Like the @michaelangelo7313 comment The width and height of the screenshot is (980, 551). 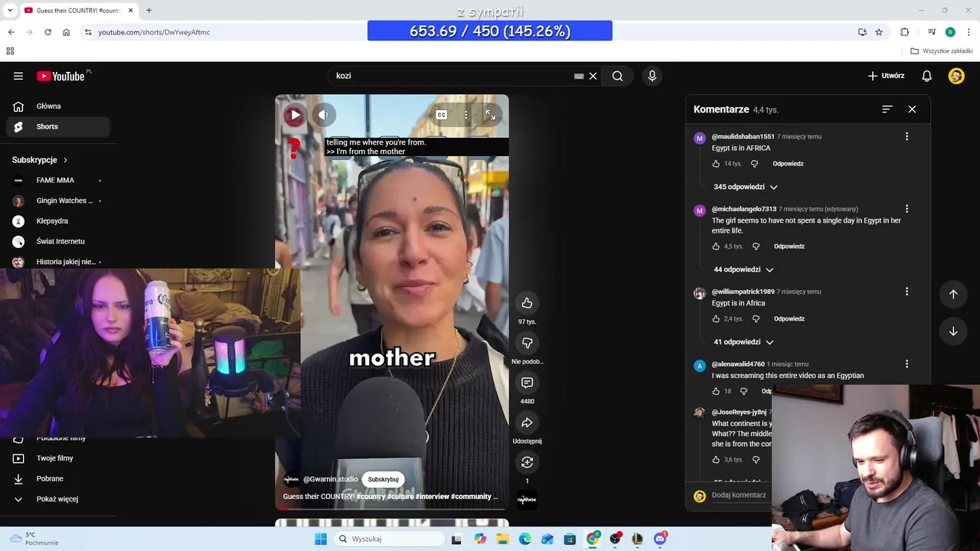(x=716, y=246)
